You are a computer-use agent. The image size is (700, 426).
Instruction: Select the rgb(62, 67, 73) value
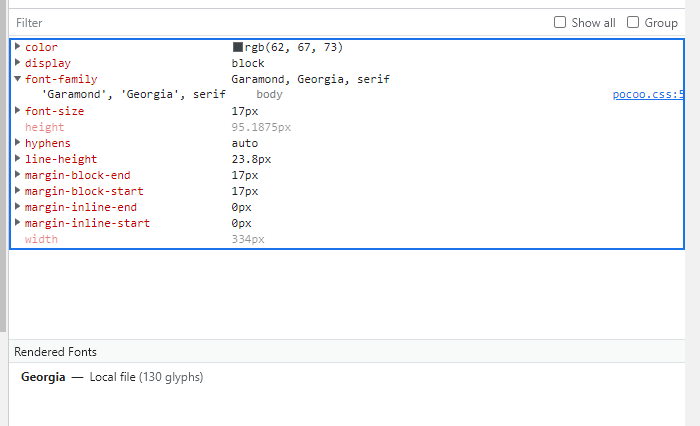click(293, 47)
